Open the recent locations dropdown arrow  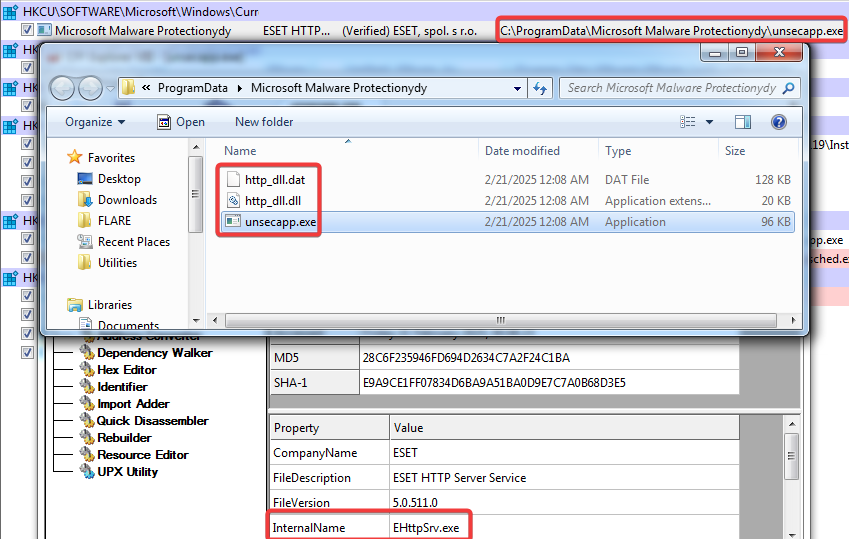(x=110, y=88)
